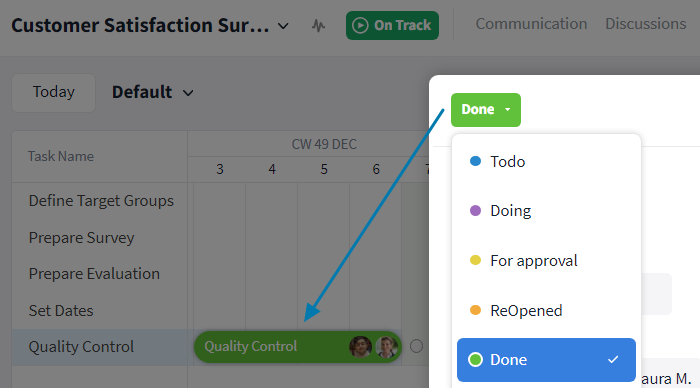Click the On Track status button
700x388 pixels.
(392, 25)
